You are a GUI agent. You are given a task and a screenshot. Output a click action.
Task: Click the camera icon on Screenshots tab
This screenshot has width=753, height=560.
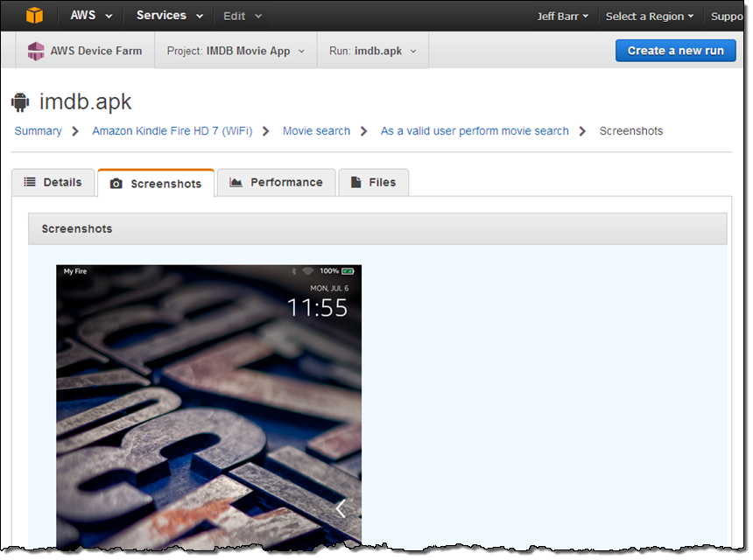(116, 184)
